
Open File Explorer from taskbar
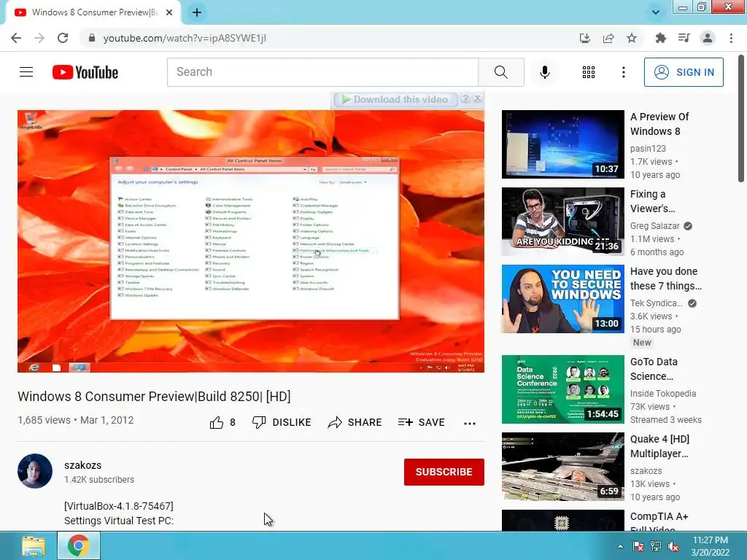coord(34,545)
